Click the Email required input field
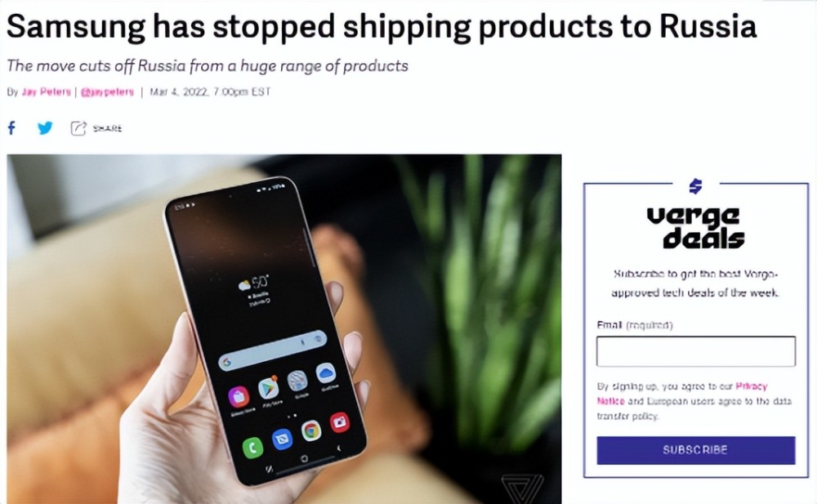Viewport: 817px width, 504px height. tap(695, 351)
